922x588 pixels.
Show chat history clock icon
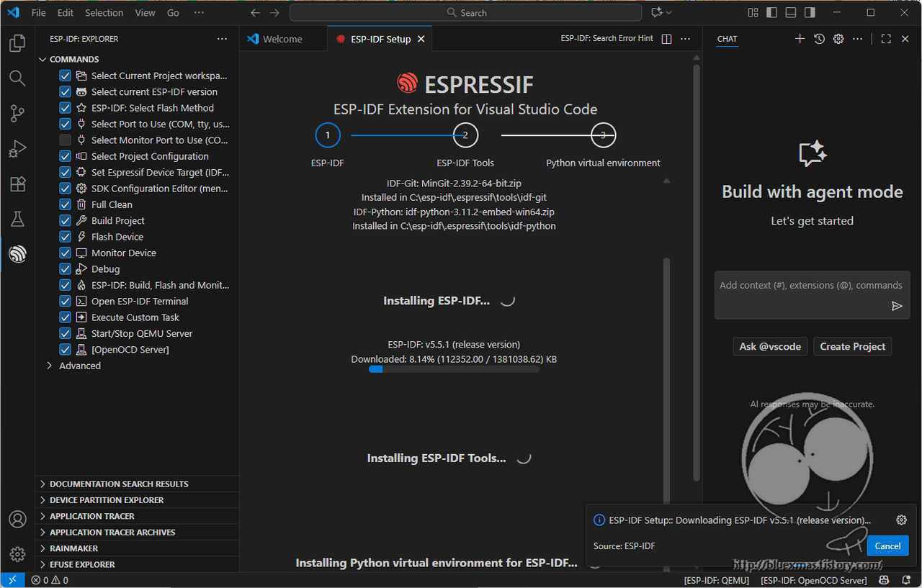[819, 39]
